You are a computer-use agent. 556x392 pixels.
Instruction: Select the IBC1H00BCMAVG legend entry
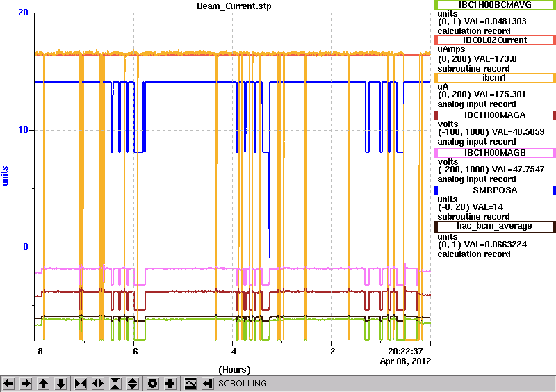[x=495, y=5]
